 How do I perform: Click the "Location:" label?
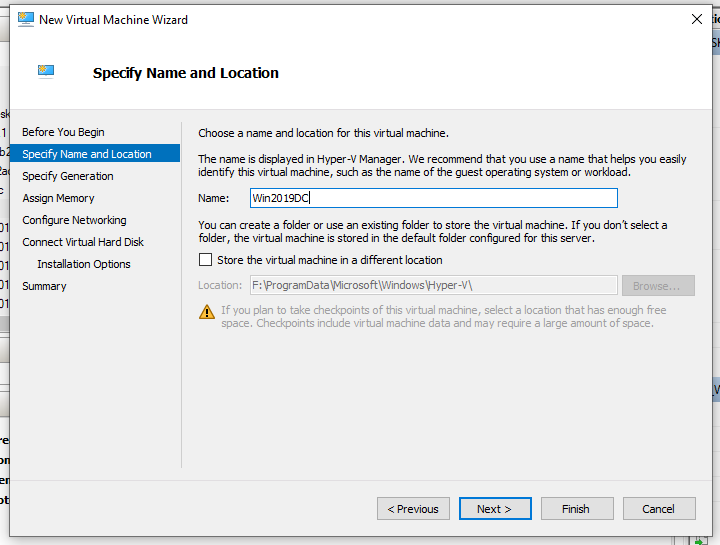point(220,286)
